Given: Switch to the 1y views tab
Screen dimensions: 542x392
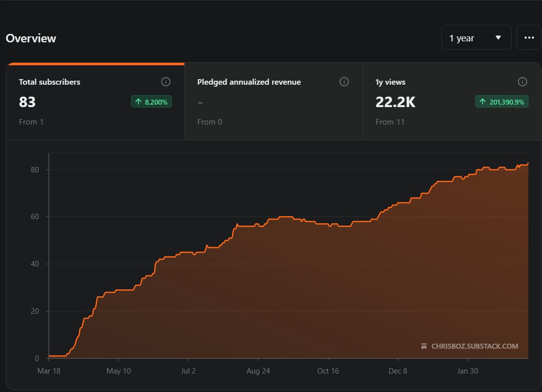Looking at the screenshot, I should [452, 102].
